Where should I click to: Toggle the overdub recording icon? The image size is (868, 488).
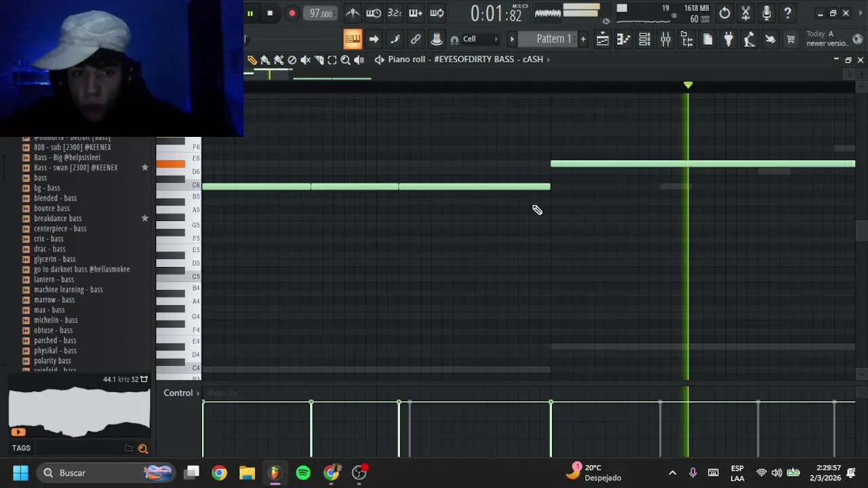(416, 13)
